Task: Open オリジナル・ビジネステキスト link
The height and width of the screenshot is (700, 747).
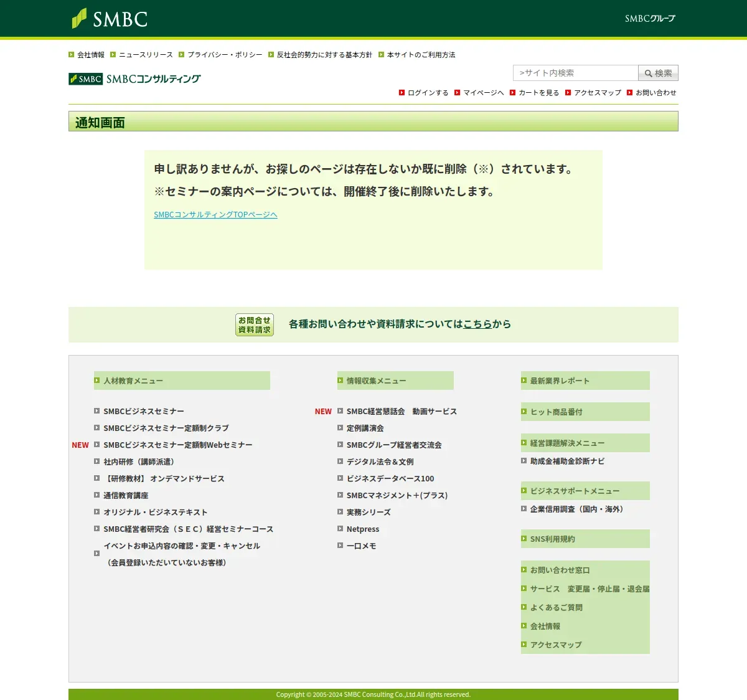Action: point(156,513)
